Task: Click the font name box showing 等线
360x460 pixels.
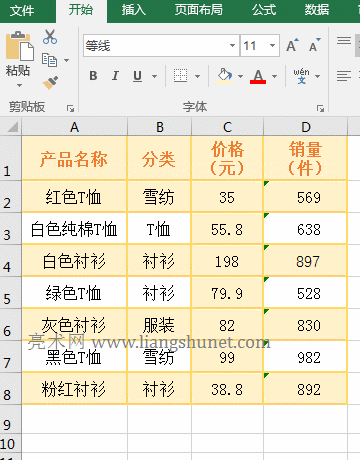Action: point(156,46)
